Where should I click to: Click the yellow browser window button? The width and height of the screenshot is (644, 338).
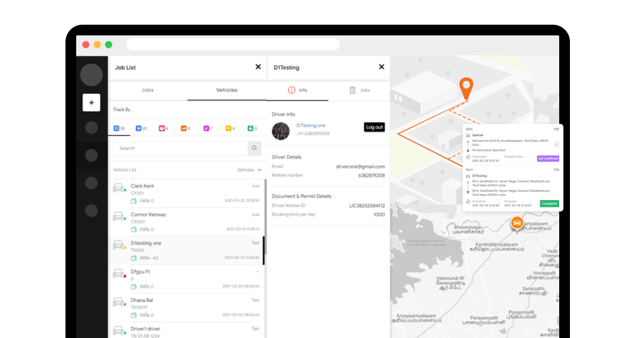(x=97, y=45)
